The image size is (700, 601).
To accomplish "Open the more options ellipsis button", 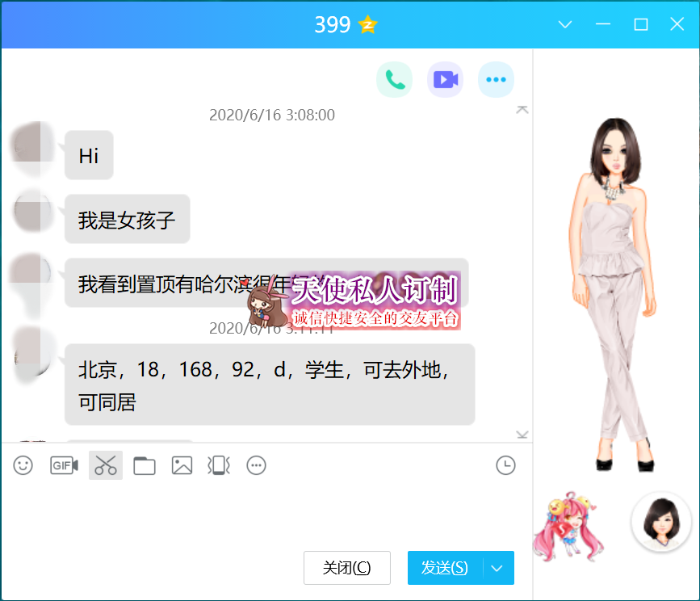I will coord(496,79).
